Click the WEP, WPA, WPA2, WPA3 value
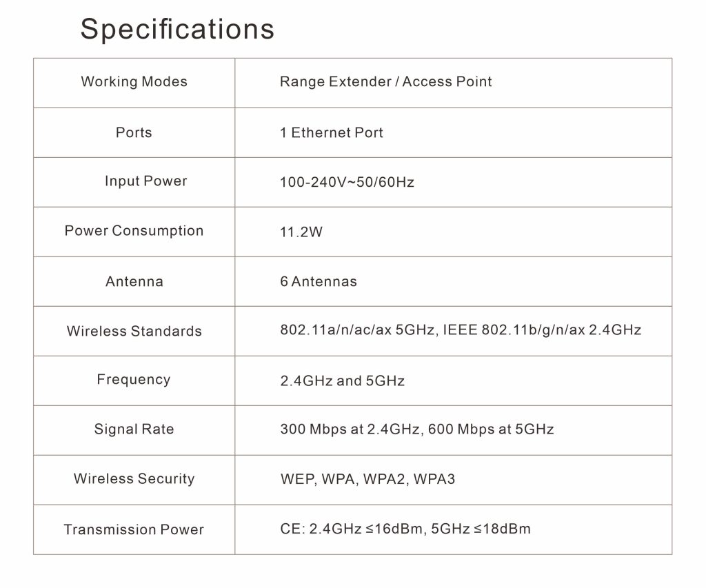 368,479
